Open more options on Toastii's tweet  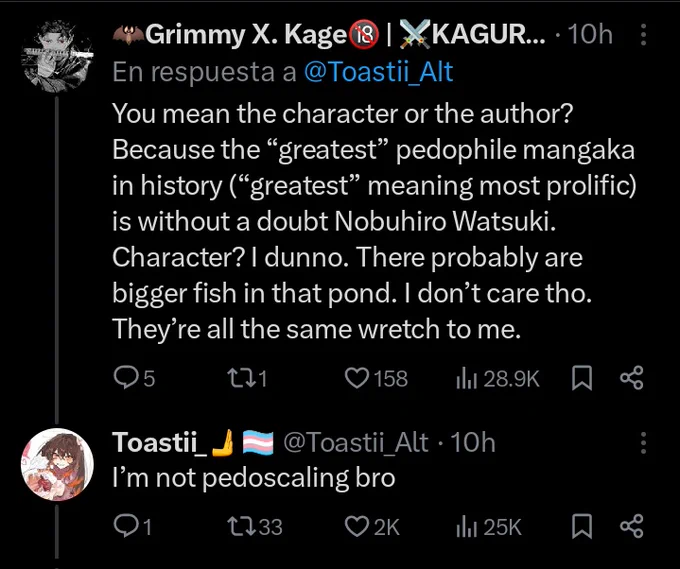[644, 443]
